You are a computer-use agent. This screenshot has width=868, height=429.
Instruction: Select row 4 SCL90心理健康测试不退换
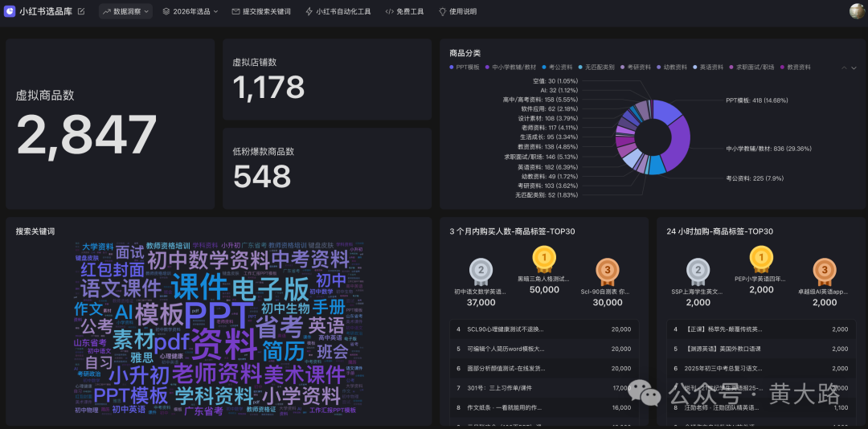coord(544,329)
